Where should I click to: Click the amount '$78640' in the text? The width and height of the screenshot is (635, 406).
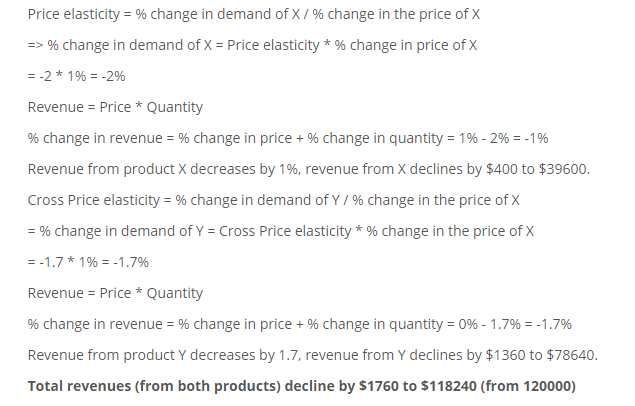[x=570, y=355]
